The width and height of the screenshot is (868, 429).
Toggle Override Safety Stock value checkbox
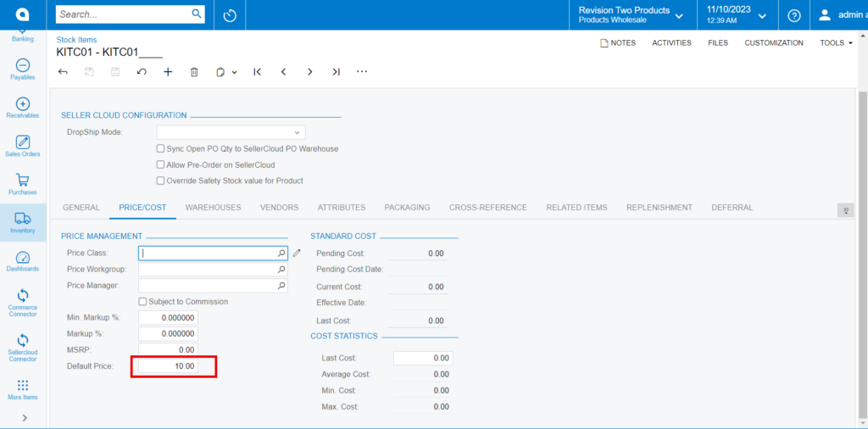point(160,181)
